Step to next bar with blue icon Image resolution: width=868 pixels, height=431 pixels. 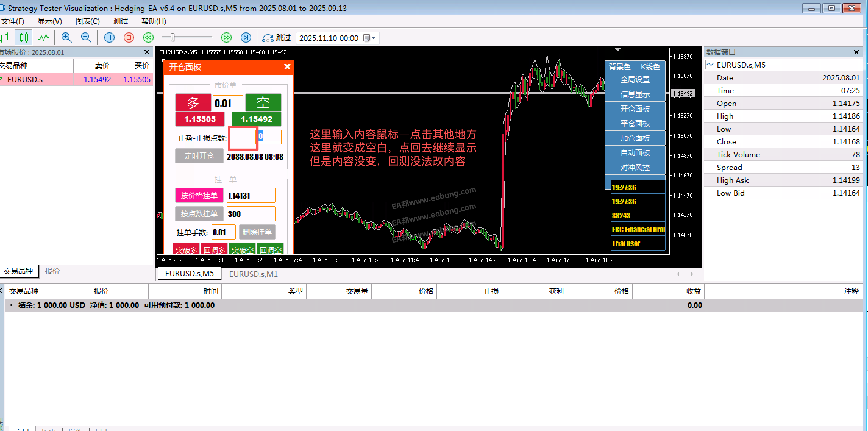click(246, 37)
